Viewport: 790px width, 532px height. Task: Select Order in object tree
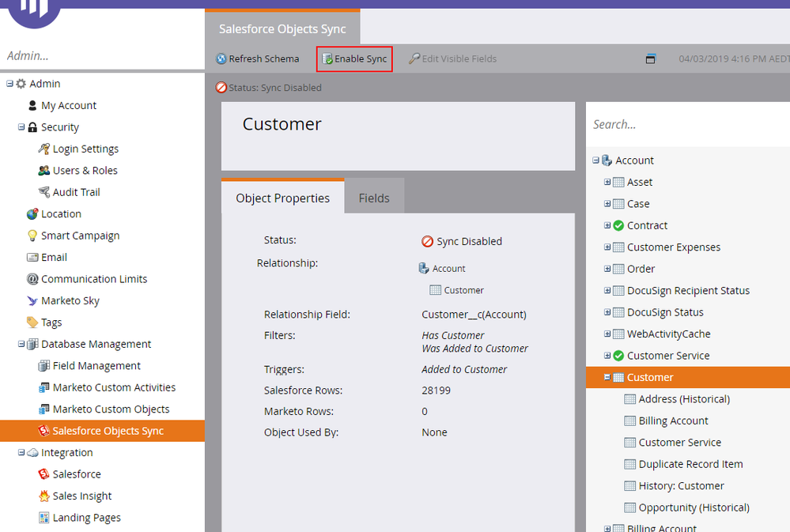point(641,269)
